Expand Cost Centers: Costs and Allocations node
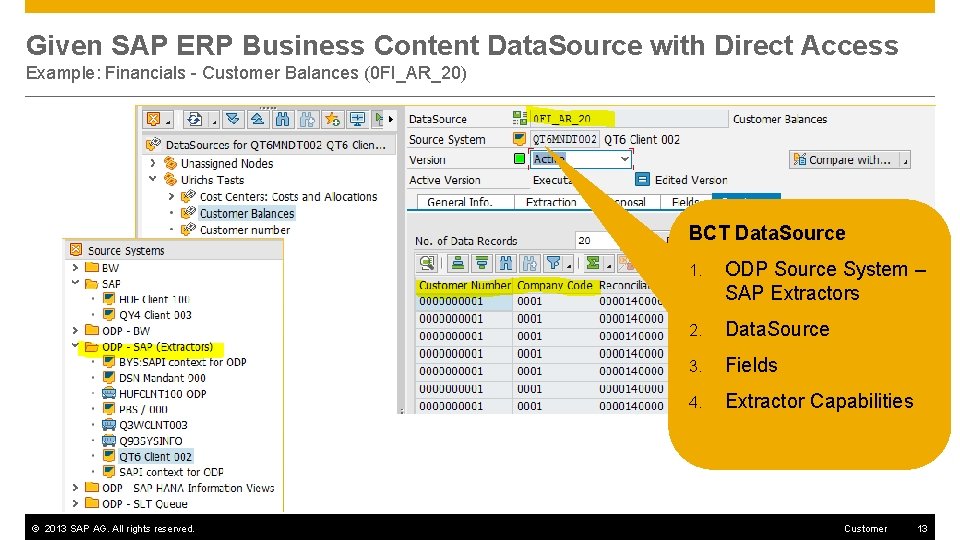Screen dimensions: 960x540 click(x=171, y=197)
